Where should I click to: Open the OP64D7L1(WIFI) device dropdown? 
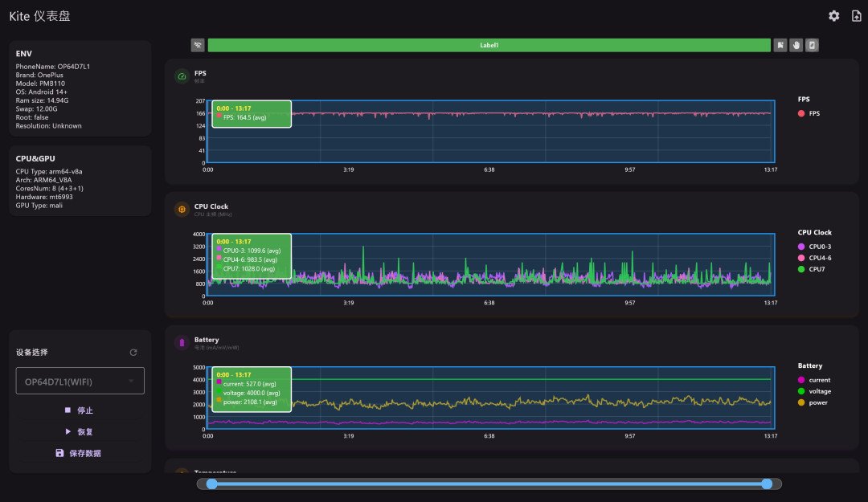pyautogui.click(x=80, y=381)
